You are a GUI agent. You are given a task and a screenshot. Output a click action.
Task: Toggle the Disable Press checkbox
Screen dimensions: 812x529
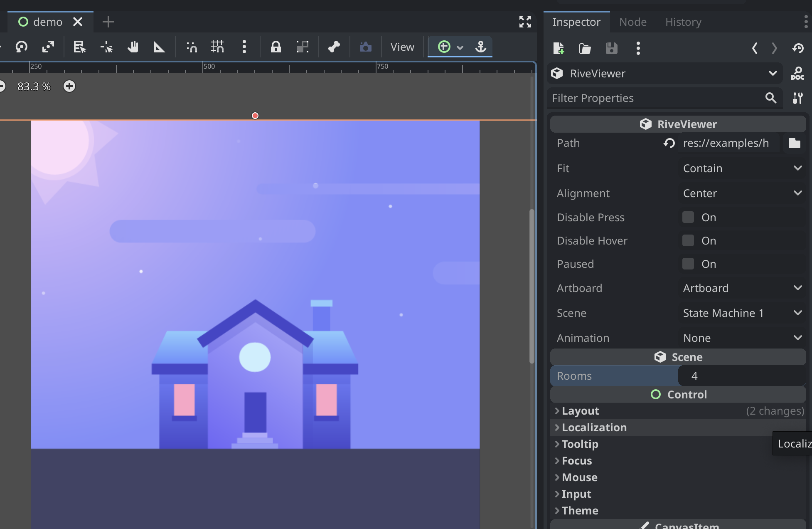[x=688, y=216]
